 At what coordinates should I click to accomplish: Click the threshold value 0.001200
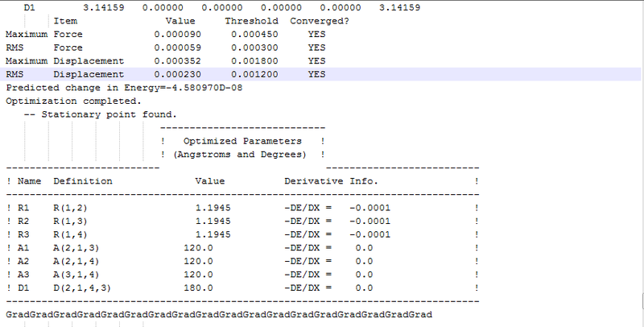pos(254,74)
